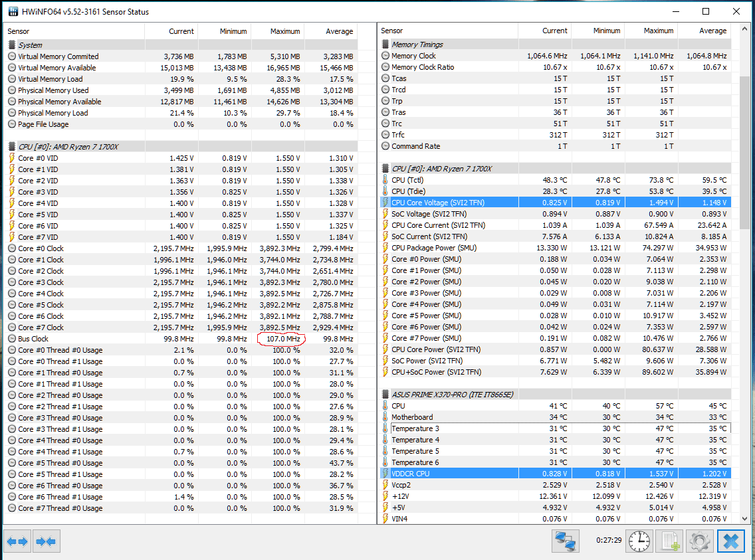Viewport: 755px width, 560px height.
Task: Select the Core #7 Thread #0 Usage row
Action: tap(182, 508)
